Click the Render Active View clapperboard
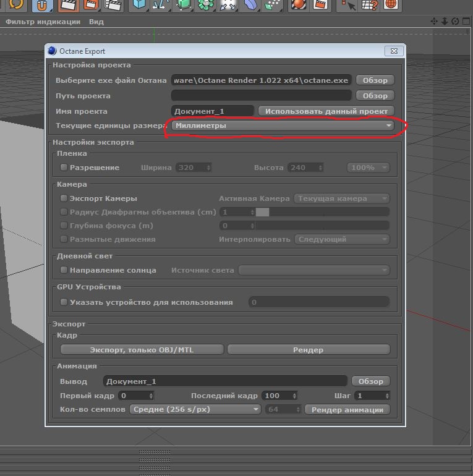Screen dimensions: 473x476 click(x=68, y=5)
